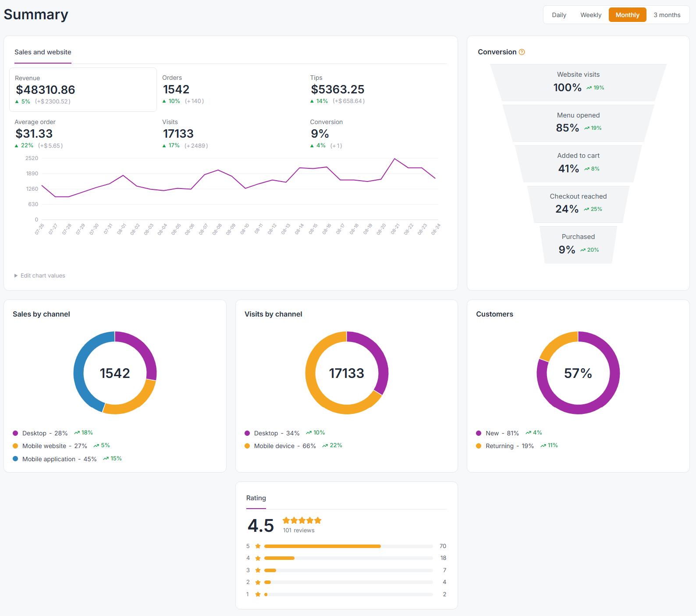Click the trend arrow next to Mobile application 45%
Image resolution: width=696 pixels, height=616 pixels.
tap(106, 459)
